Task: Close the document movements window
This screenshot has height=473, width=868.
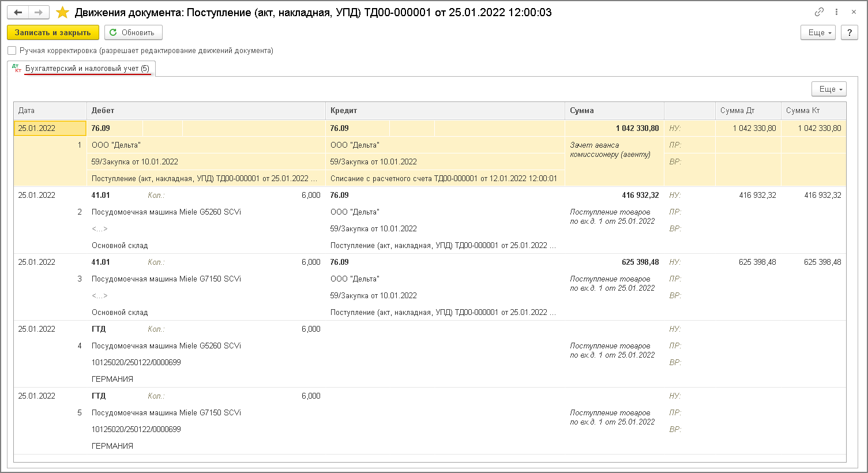Action: 854,12
